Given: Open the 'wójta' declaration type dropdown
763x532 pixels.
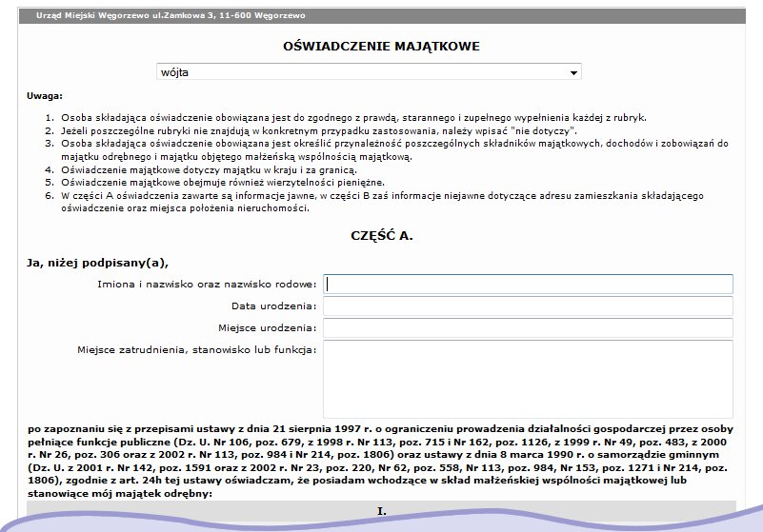Looking at the screenshot, I should [369, 72].
